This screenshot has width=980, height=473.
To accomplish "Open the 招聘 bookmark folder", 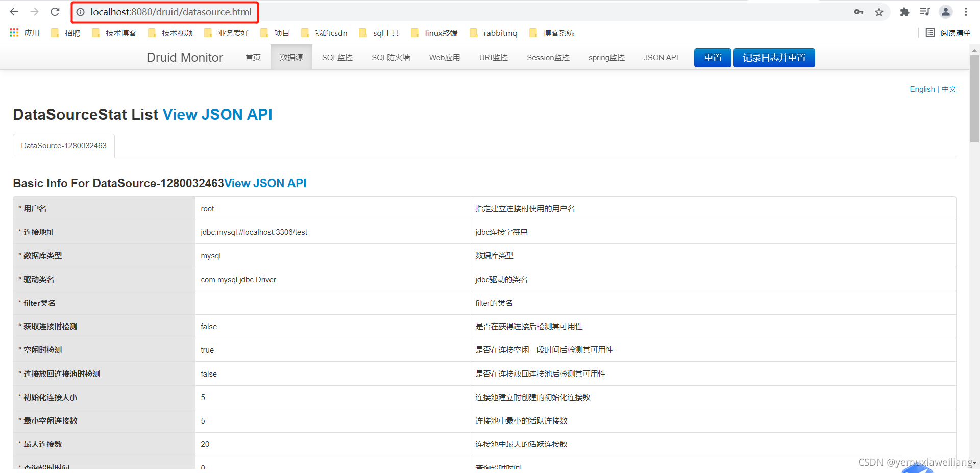I will [66, 33].
